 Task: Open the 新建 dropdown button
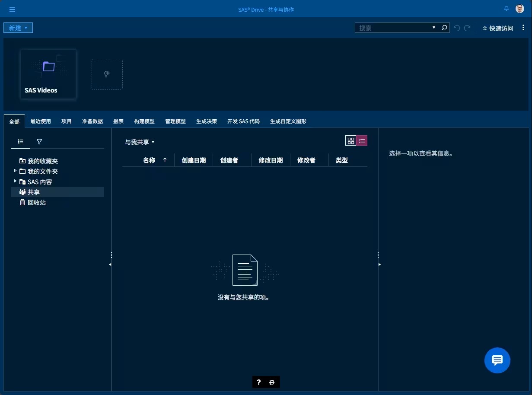[x=18, y=28]
